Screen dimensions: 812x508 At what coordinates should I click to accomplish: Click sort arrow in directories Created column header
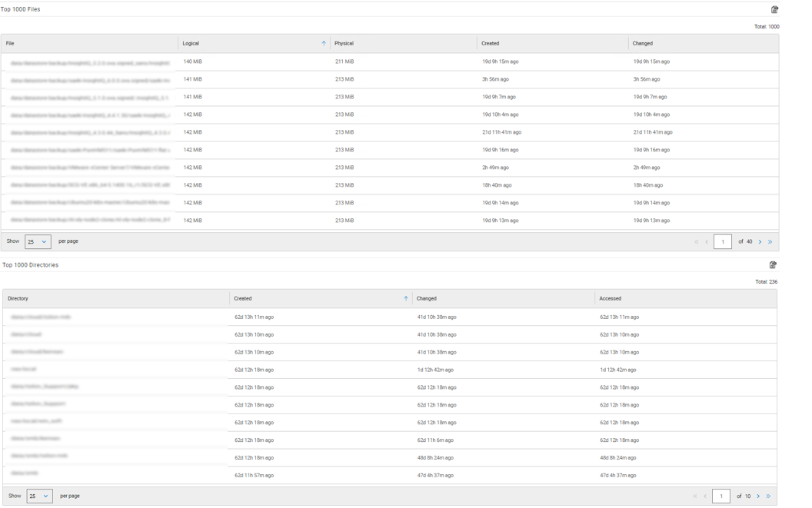pos(405,299)
